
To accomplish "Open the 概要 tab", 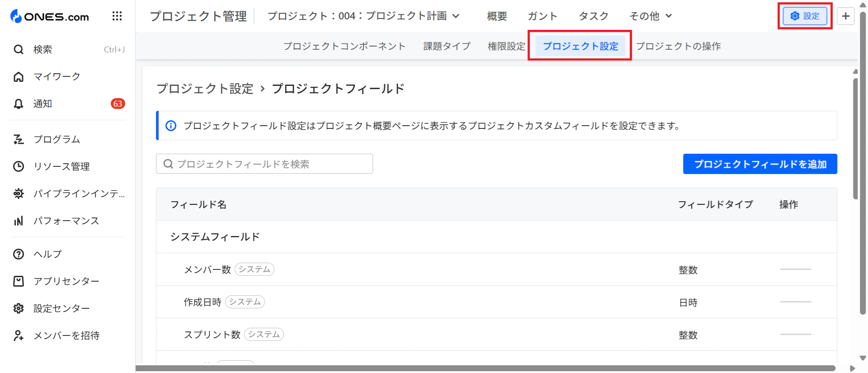I will point(497,16).
